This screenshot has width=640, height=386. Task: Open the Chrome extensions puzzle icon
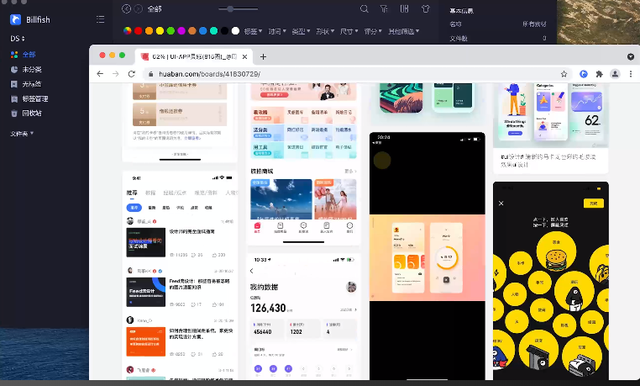pyautogui.click(x=599, y=74)
